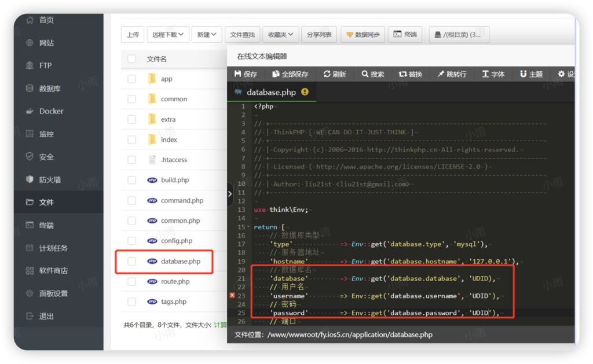
Task: Toggle the select-all checkbox in file header
Action: (131, 58)
